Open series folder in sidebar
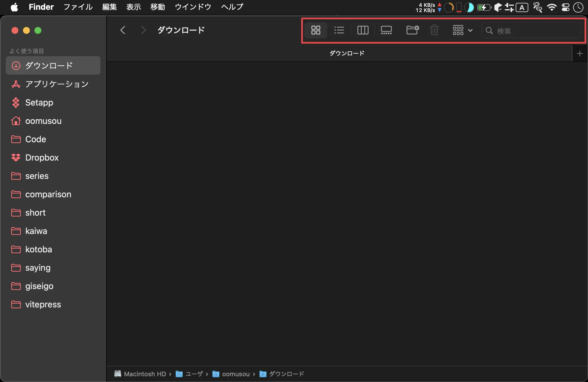Viewport: 588px width, 382px height. 53,176
